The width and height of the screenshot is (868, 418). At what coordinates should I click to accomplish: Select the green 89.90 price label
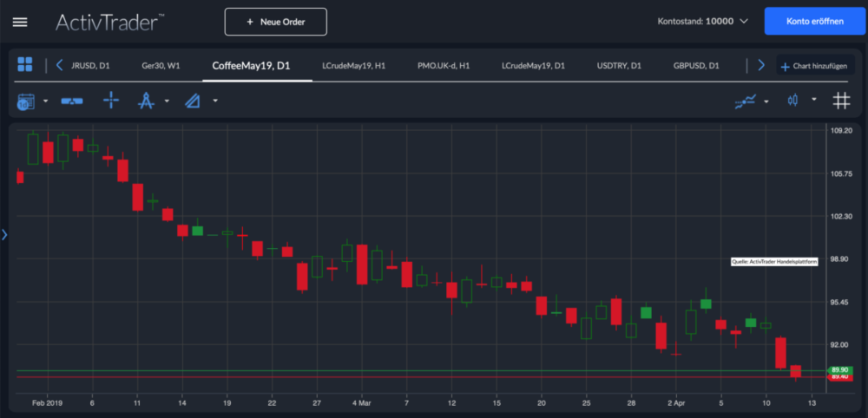839,370
